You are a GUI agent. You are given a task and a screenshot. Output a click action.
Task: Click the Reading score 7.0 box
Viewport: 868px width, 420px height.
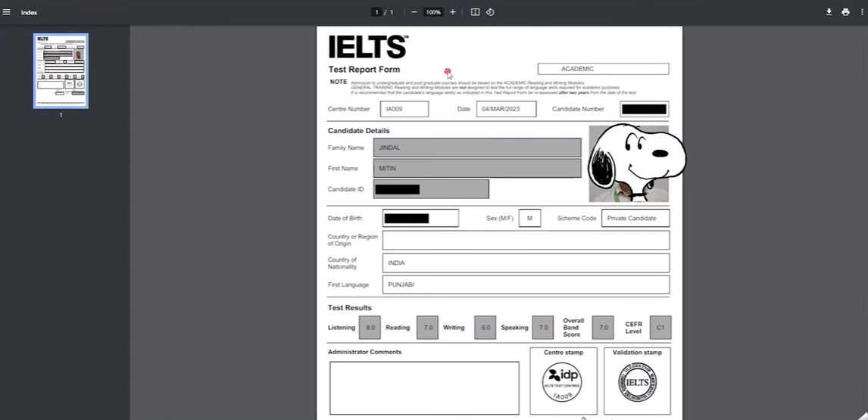coord(427,328)
